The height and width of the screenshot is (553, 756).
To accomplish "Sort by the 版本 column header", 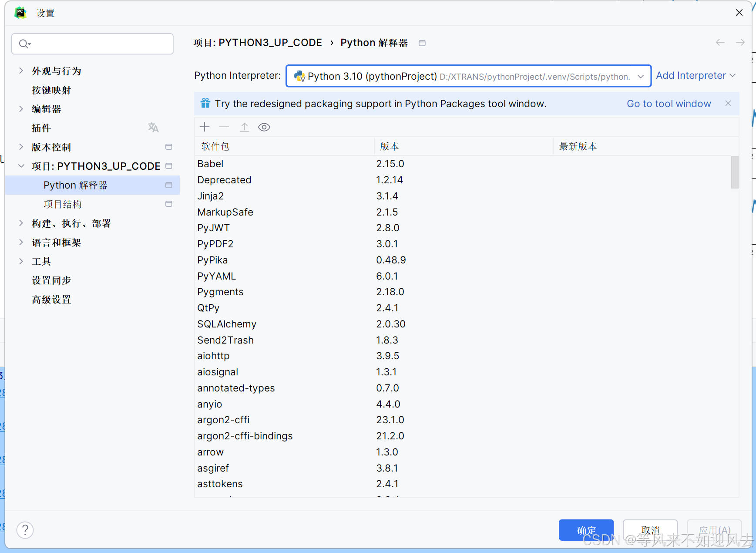I will pos(464,146).
